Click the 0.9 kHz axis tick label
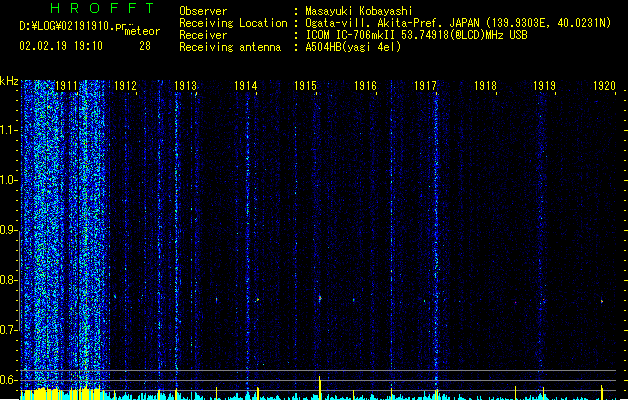Viewport: 629px width, 400px height. 8,230
